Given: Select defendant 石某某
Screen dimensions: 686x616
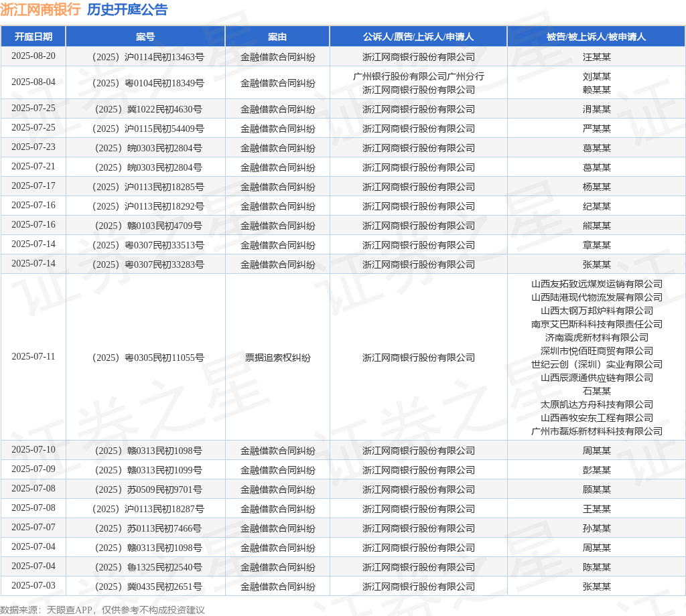Looking at the screenshot, I should [596, 391].
